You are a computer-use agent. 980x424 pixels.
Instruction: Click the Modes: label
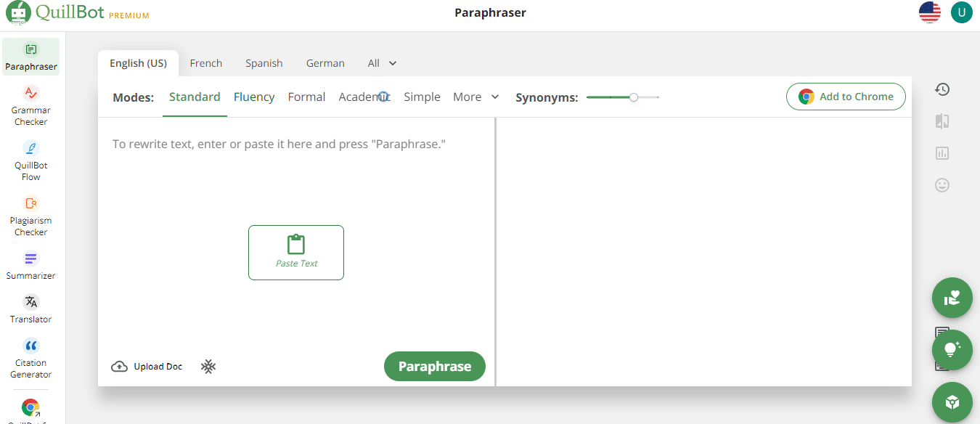[x=134, y=97]
